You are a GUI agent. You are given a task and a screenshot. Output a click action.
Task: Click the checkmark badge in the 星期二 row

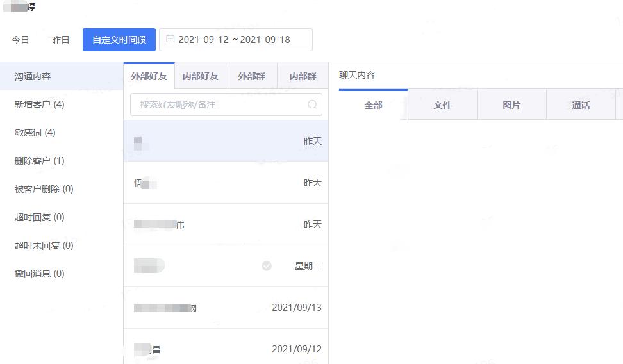[x=267, y=266]
